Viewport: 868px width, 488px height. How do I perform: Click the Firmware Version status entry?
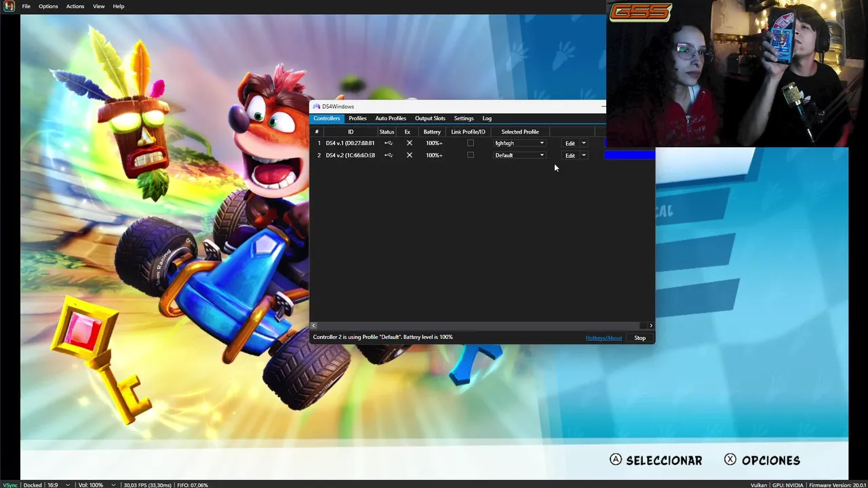[x=837, y=485]
